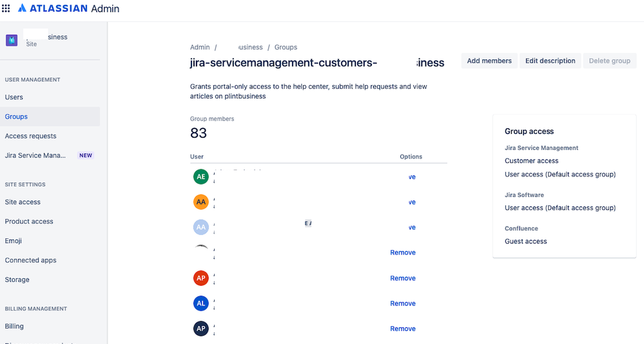
Task: Click the group members count 83
Action: tap(199, 133)
